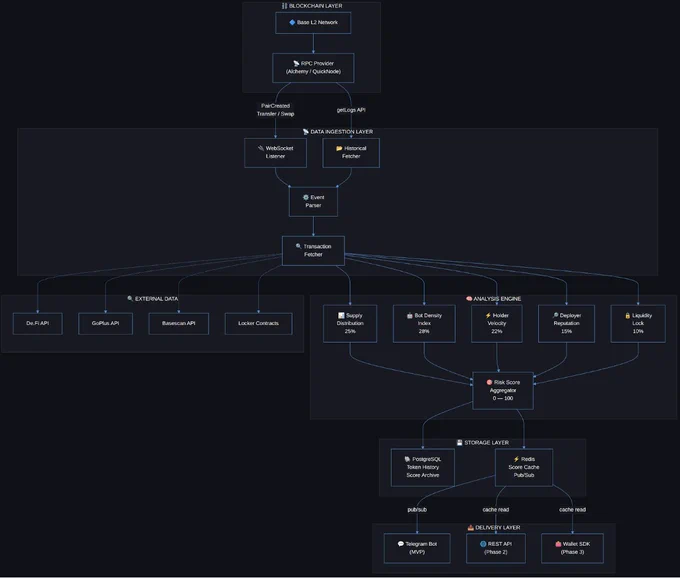Select the Redis Score Cache node

(x=524, y=467)
